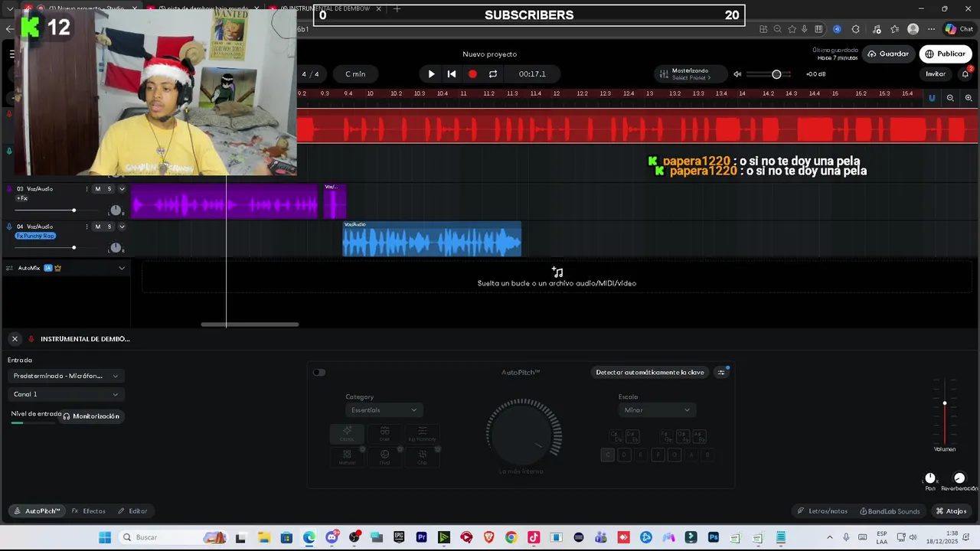The image size is (980, 551).
Task: Mute the master output using the speaker icon
Action: [x=737, y=74]
